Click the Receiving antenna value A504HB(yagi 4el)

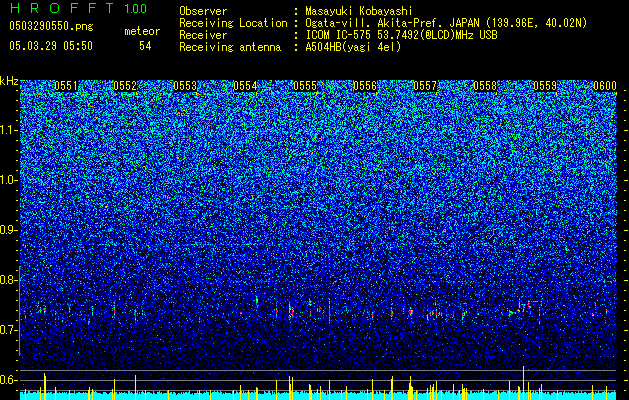(x=353, y=47)
